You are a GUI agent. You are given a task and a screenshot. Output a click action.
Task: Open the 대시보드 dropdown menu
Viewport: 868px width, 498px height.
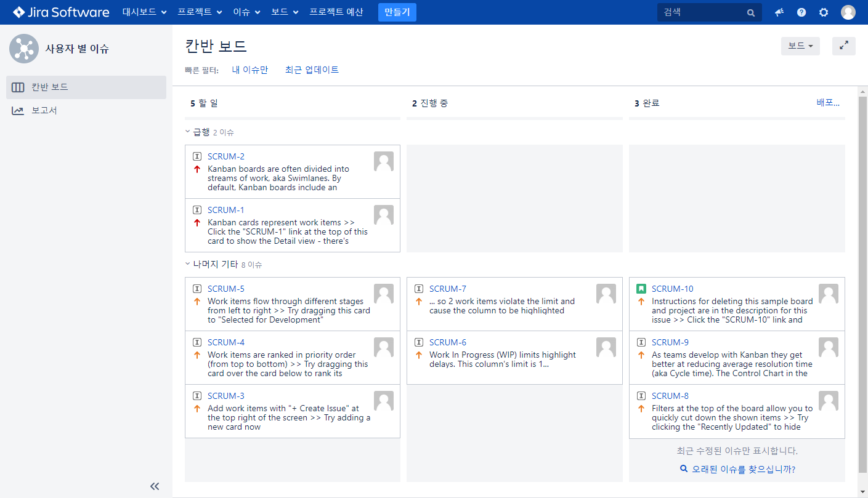(145, 12)
